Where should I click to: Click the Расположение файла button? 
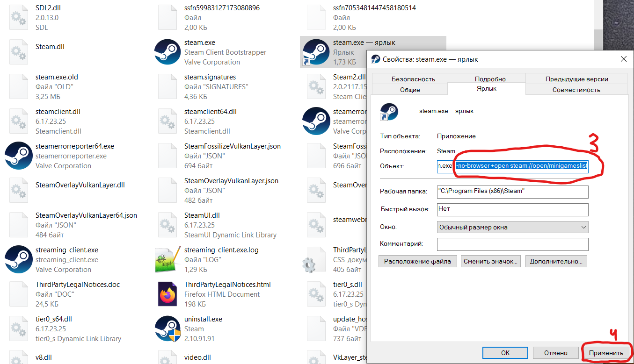(x=417, y=261)
